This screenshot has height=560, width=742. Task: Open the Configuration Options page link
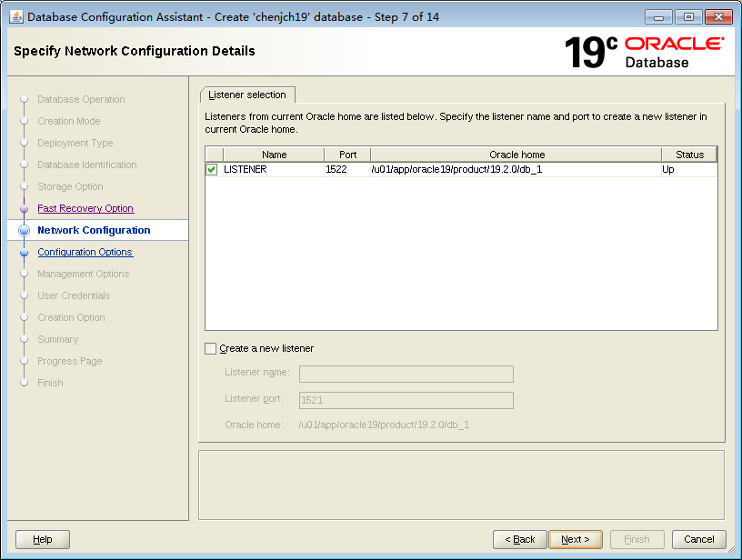coord(85,252)
